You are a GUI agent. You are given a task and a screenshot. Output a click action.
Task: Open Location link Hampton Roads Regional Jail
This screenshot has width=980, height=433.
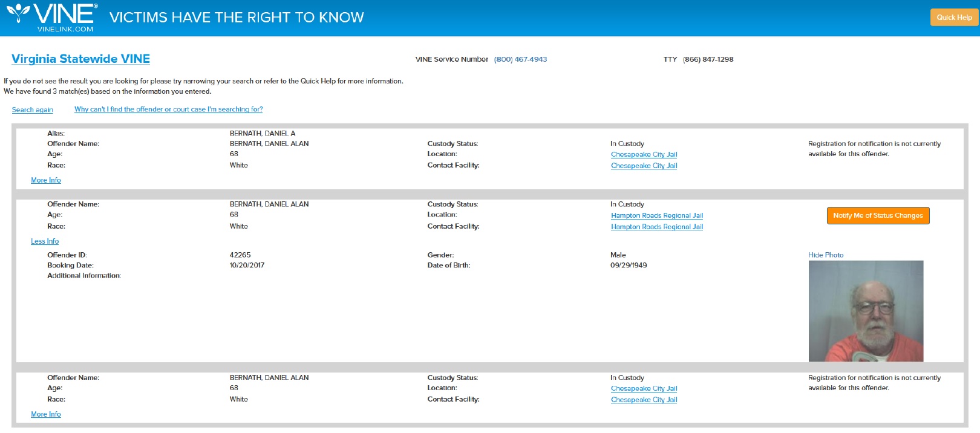(x=656, y=216)
